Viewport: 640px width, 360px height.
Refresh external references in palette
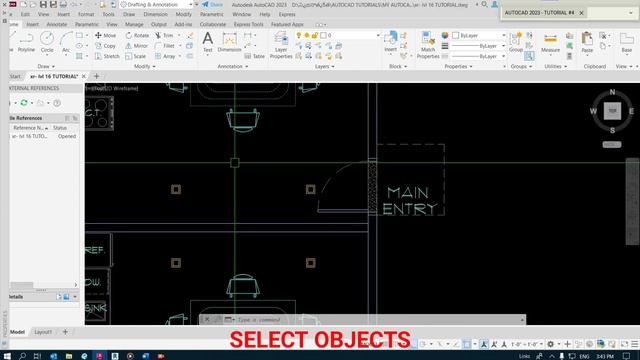[x=24, y=103]
